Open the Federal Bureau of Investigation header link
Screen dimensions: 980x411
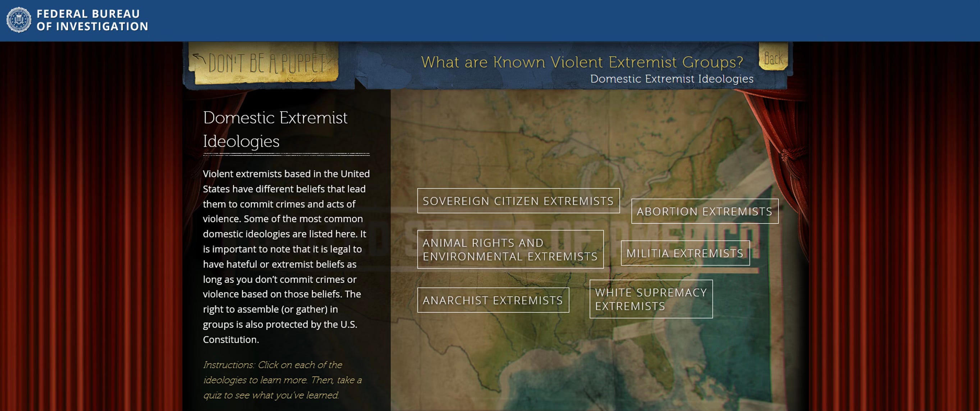[92, 20]
